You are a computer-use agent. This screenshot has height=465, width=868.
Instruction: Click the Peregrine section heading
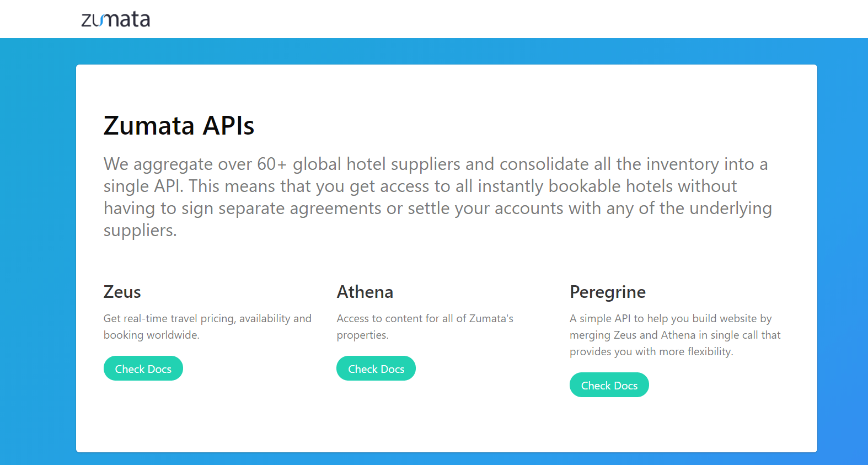tap(608, 292)
